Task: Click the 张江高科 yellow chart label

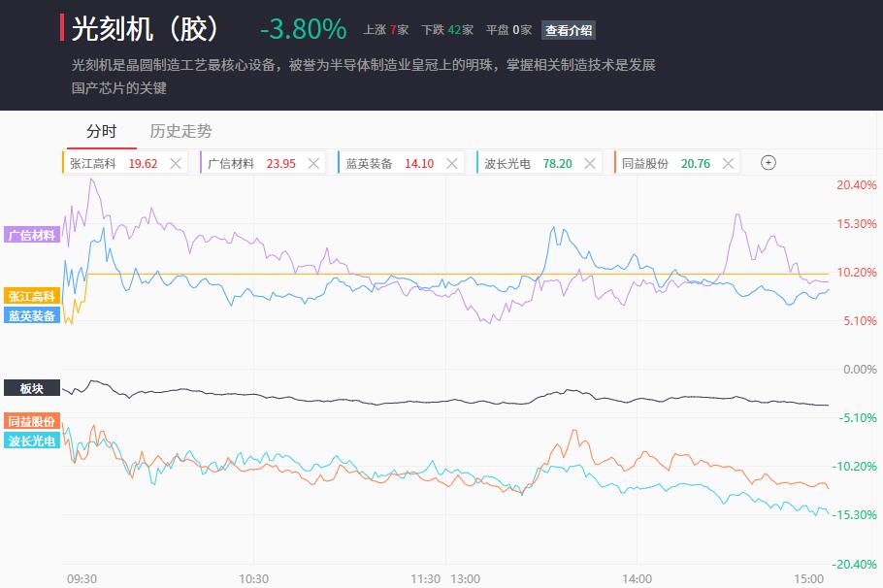Action: click(x=32, y=296)
